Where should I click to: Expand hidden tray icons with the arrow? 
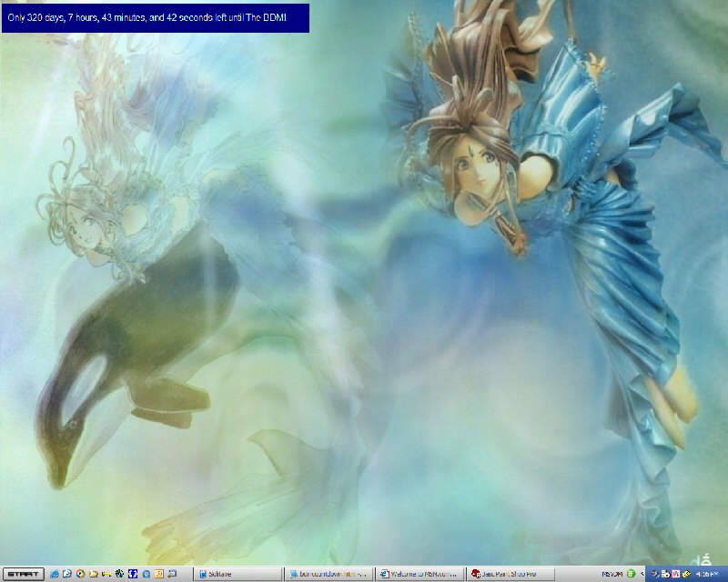(x=642, y=574)
